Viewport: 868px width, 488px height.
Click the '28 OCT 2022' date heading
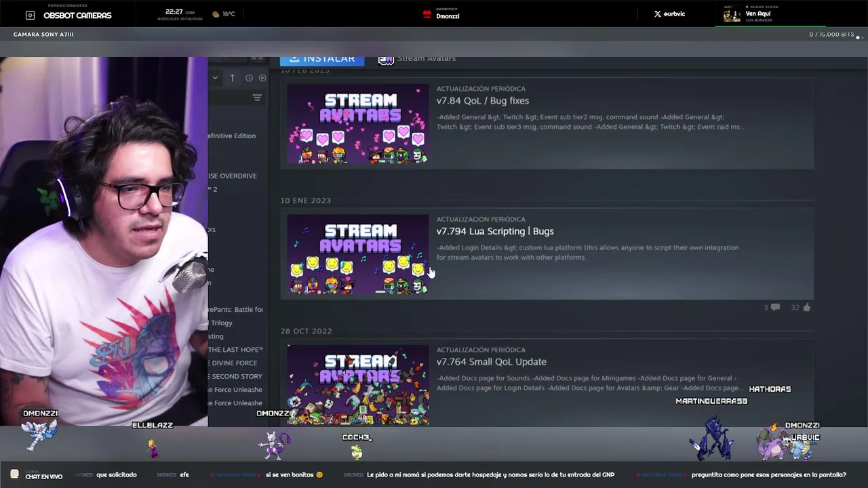click(307, 331)
